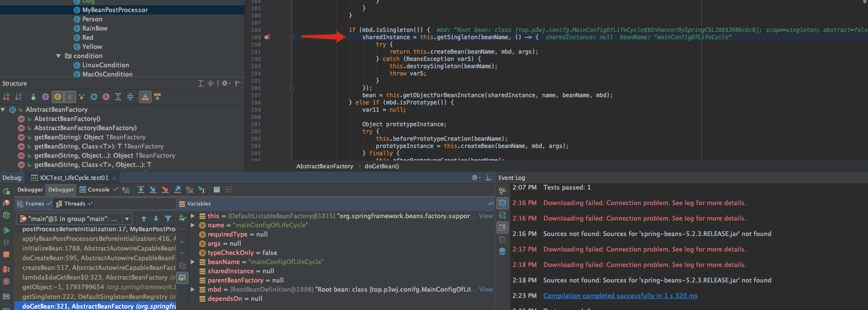Select the doGetBean:321 stack frame
This screenshot has height=310, width=868.
pos(95,306)
